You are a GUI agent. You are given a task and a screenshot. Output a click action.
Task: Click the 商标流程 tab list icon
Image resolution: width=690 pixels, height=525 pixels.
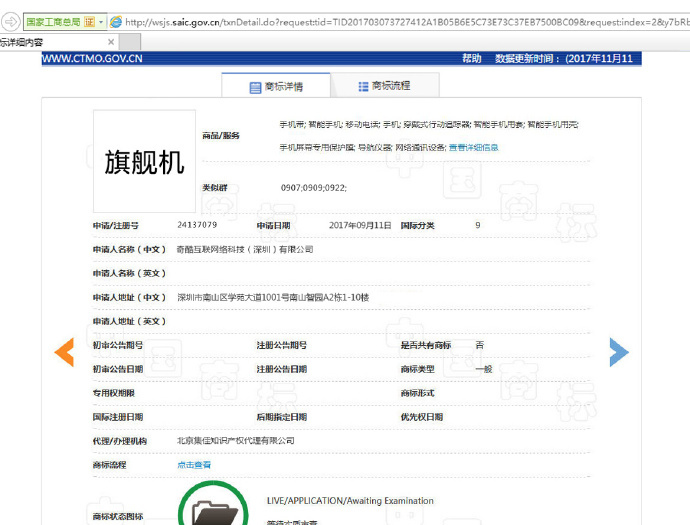(363, 87)
